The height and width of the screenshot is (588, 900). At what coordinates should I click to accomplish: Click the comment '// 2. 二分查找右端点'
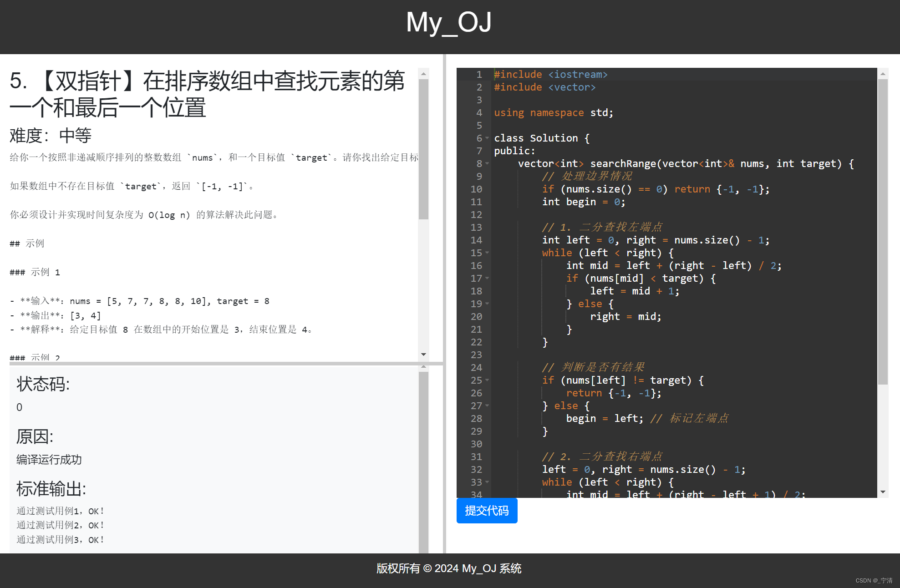coord(602,456)
